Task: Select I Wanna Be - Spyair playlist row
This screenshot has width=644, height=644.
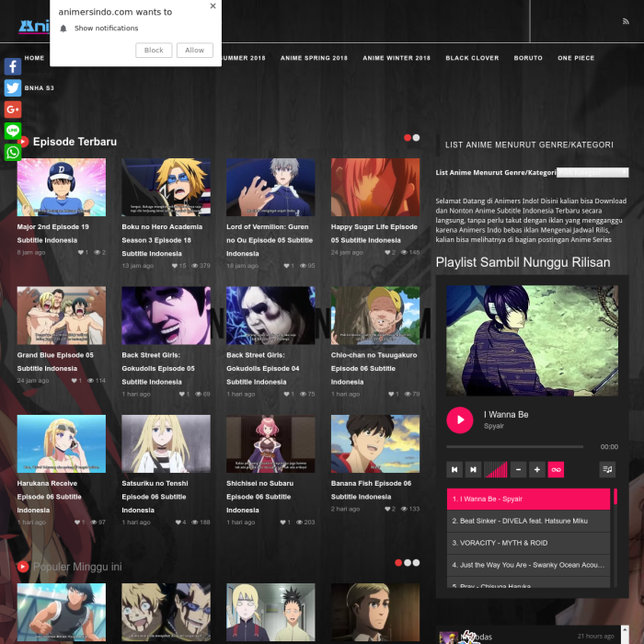Action: (528, 499)
